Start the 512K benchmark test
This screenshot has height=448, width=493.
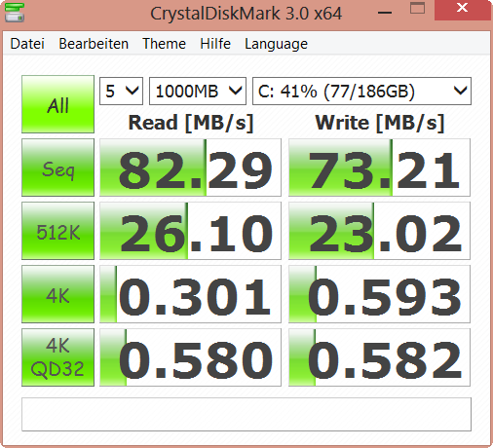tap(57, 231)
